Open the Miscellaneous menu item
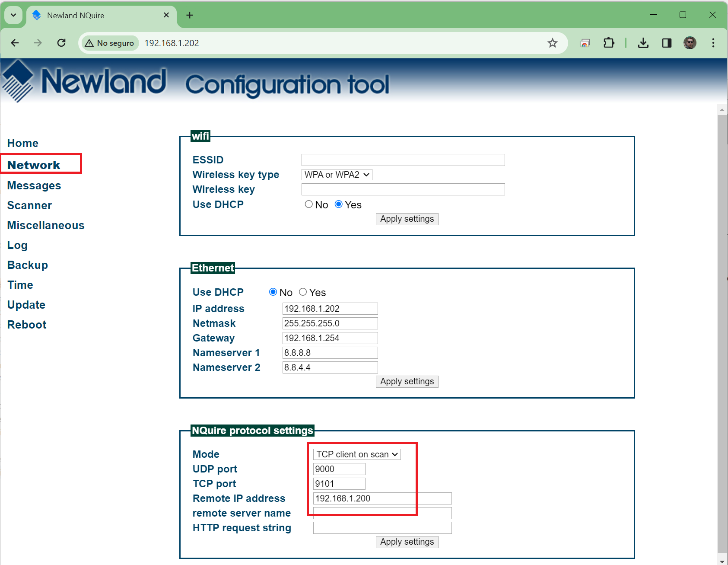The image size is (728, 565). 46,225
